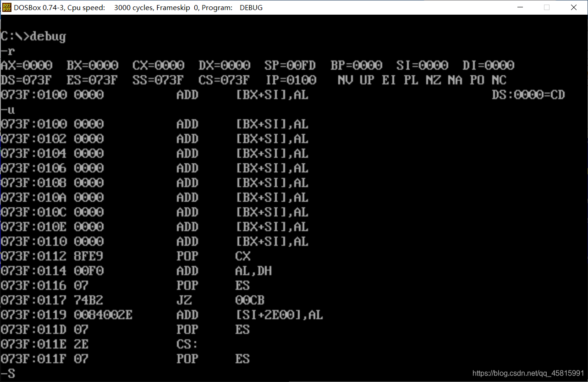This screenshot has height=382, width=588.
Task: Click the BP=0000 register value
Action: [357, 65]
